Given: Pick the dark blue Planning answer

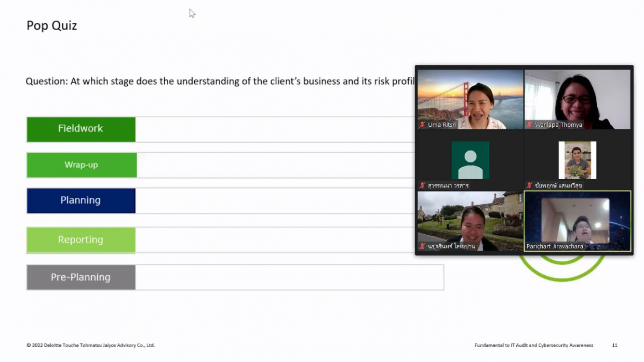Looking at the screenshot, I should [81, 200].
